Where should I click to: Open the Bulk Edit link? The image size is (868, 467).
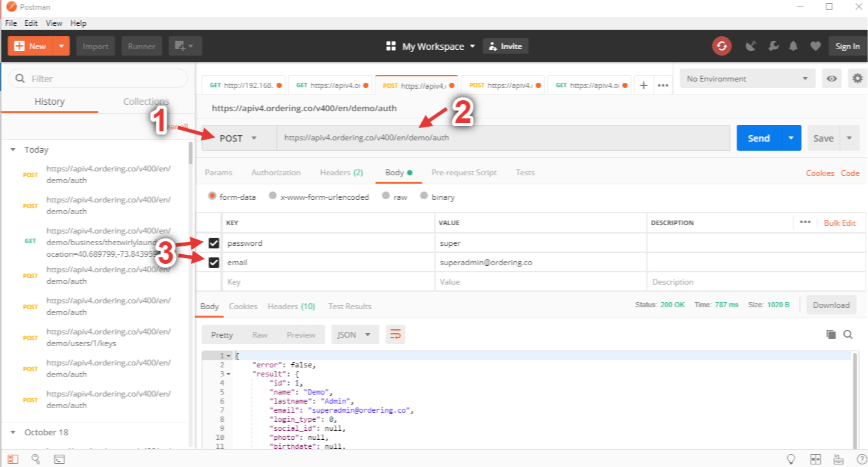coord(840,223)
